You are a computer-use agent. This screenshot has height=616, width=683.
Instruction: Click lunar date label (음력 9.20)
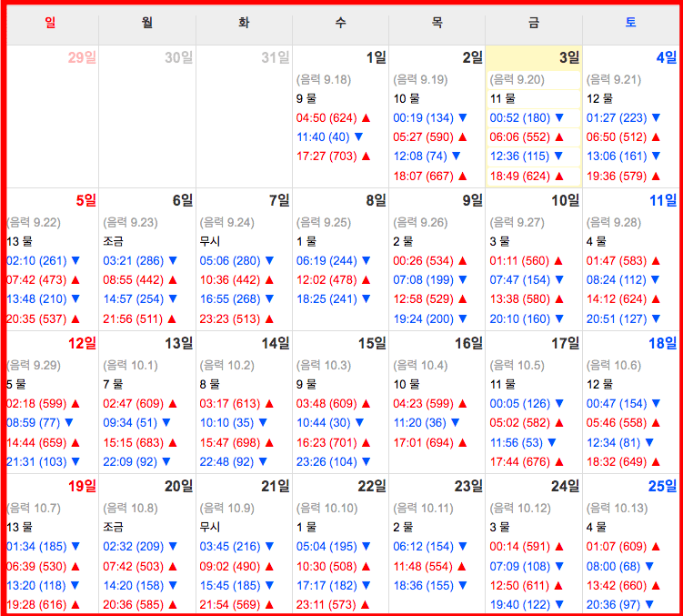point(517,79)
